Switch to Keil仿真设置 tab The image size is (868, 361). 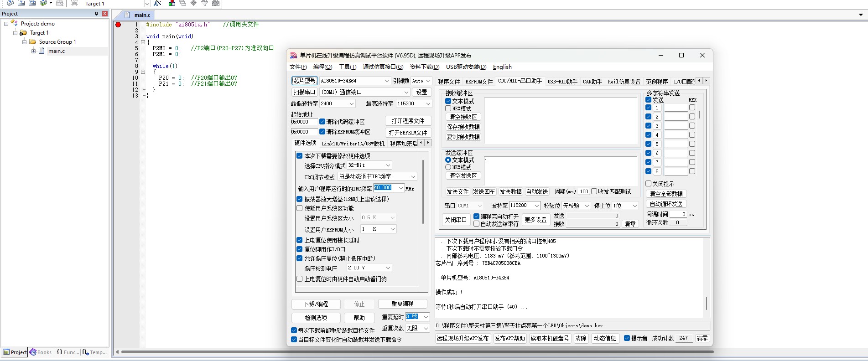[x=624, y=82]
